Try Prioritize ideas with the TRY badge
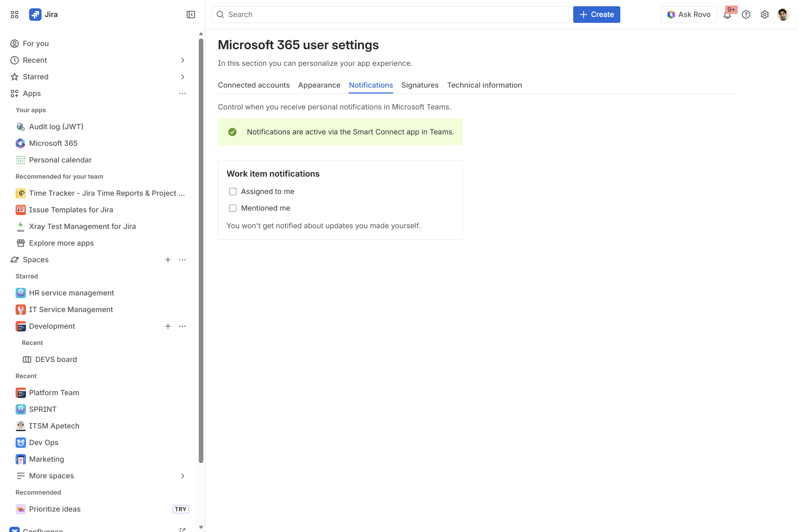This screenshot has height=532, width=798. click(180, 509)
